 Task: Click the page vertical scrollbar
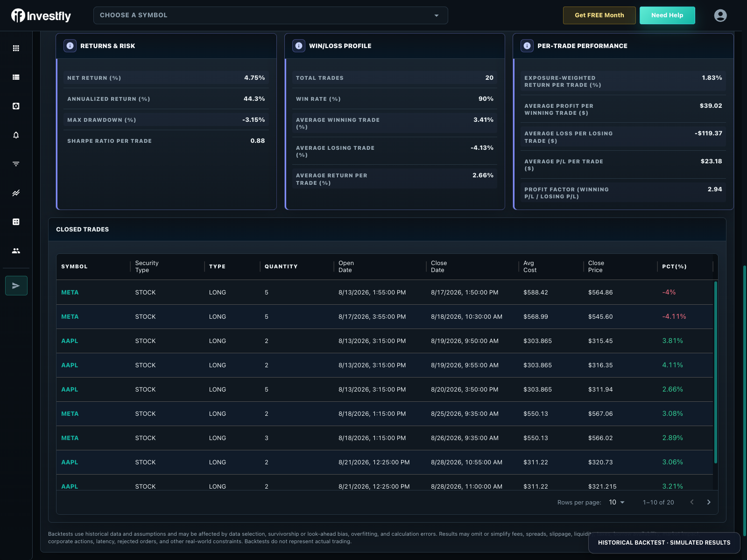coord(745,400)
